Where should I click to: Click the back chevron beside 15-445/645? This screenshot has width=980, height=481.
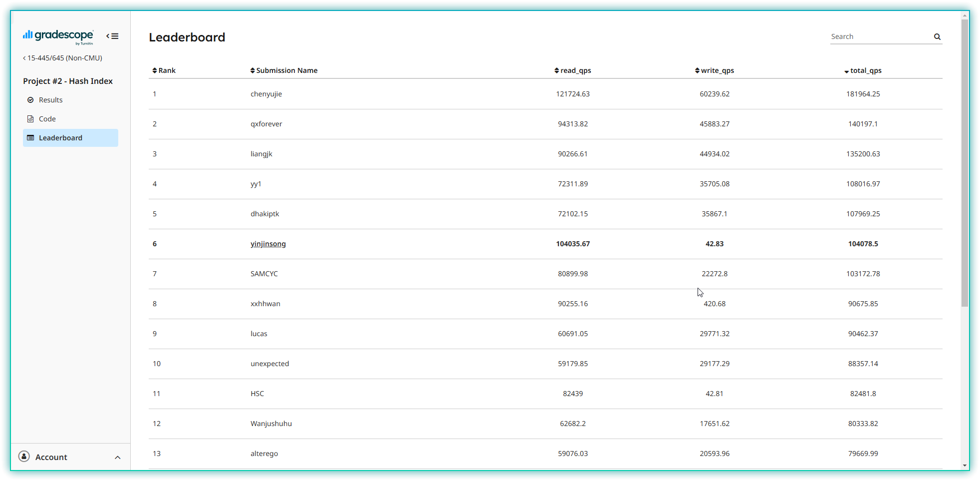pos(23,57)
